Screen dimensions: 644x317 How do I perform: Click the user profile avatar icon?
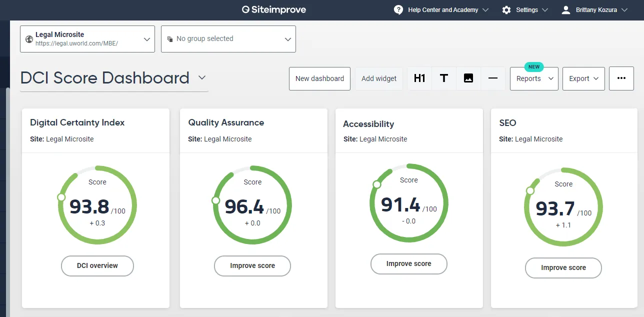pos(566,10)
